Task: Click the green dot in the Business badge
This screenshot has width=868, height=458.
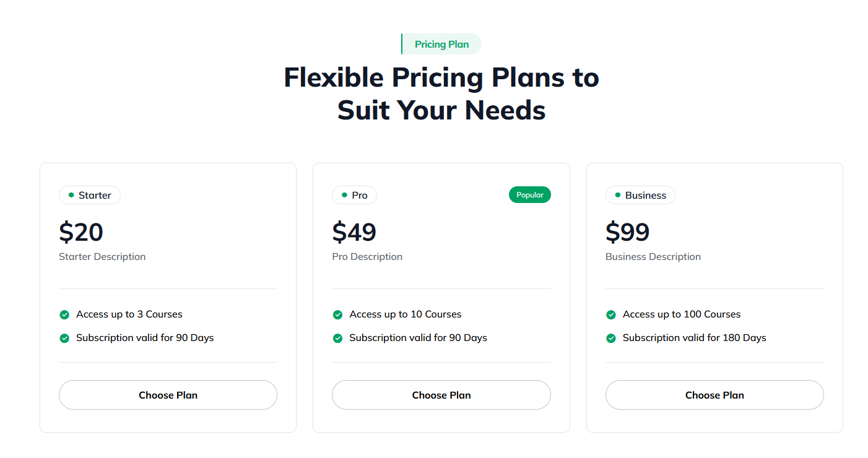Action: point(618,195)
